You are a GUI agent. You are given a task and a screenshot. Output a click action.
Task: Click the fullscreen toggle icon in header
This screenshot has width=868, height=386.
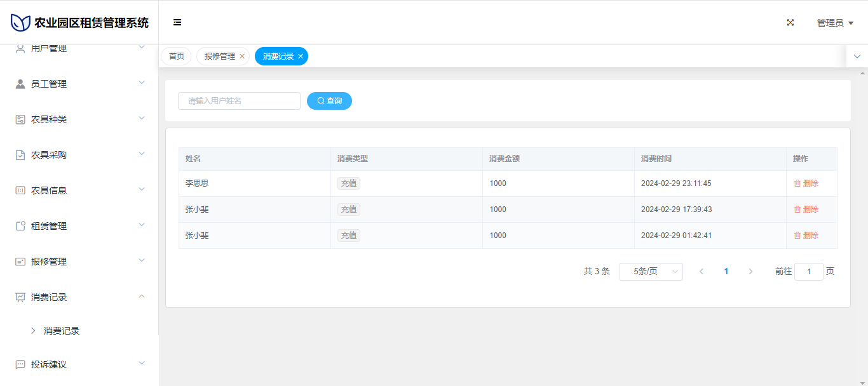click(790, 22)
